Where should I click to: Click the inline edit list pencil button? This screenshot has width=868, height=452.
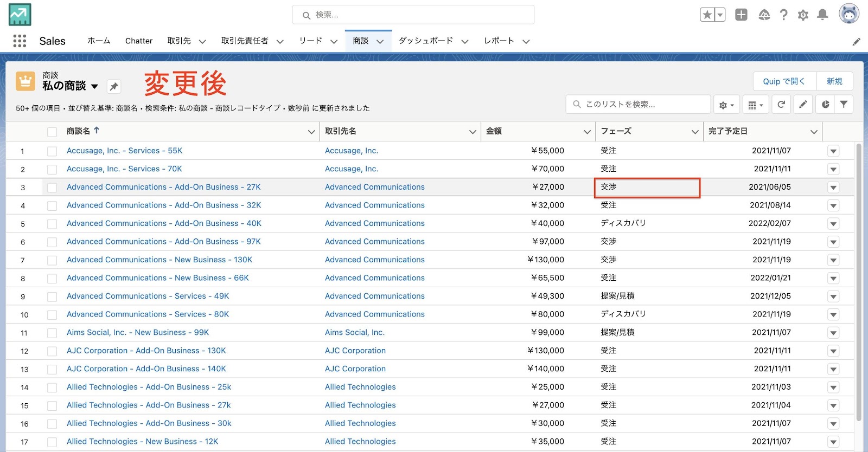803,105
